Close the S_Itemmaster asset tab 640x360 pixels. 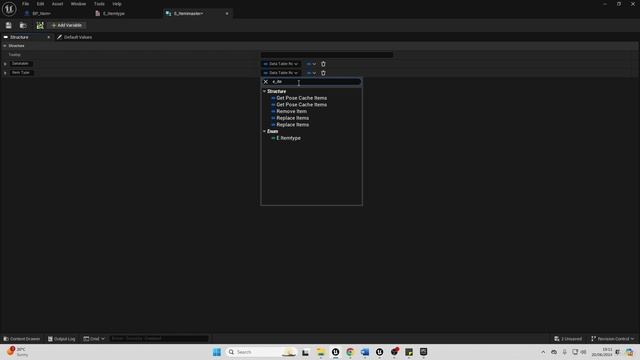227,13
